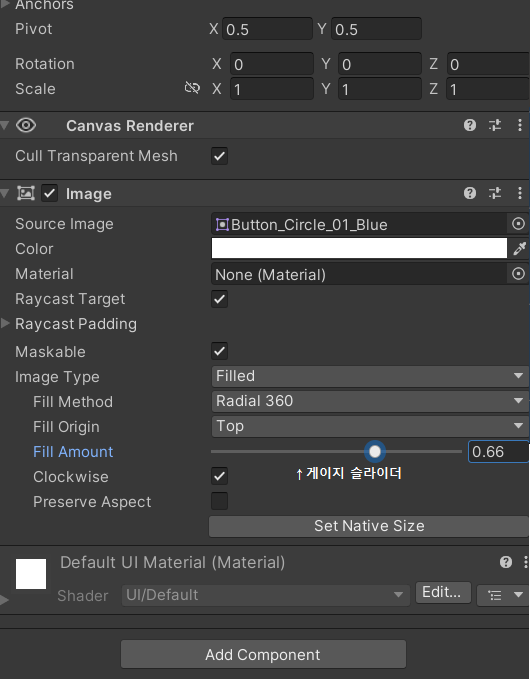Click the Rotation Z field
The width and height of the screenshot is (530, 679).
pos(488,64)
